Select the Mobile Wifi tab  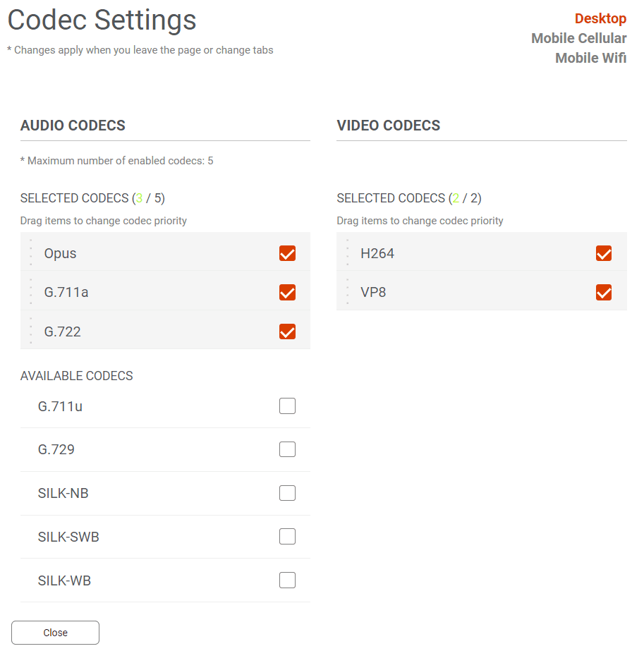590,58
